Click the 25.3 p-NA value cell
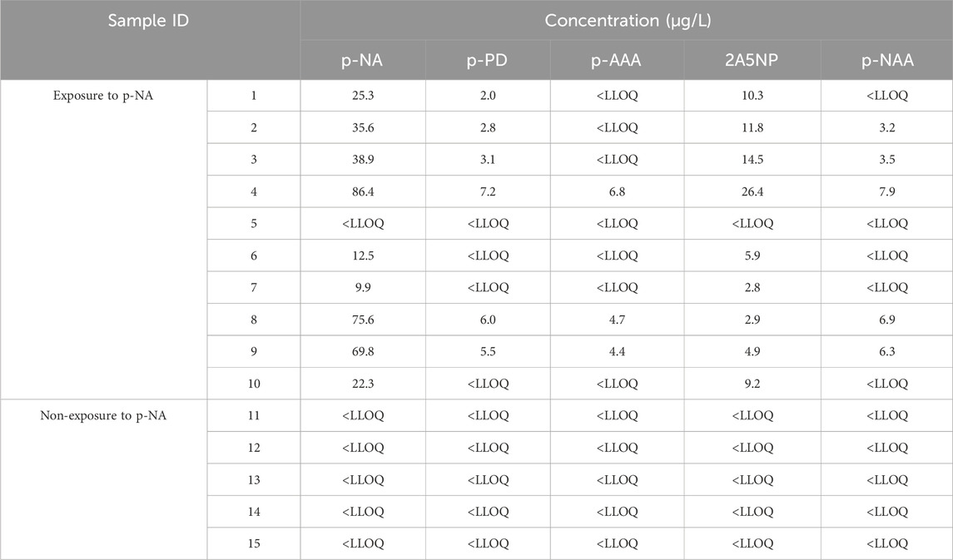 363,97
